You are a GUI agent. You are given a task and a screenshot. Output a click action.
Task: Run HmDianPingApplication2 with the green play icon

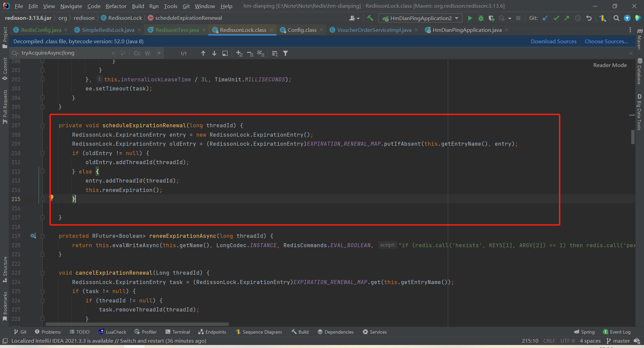point(470,18)
